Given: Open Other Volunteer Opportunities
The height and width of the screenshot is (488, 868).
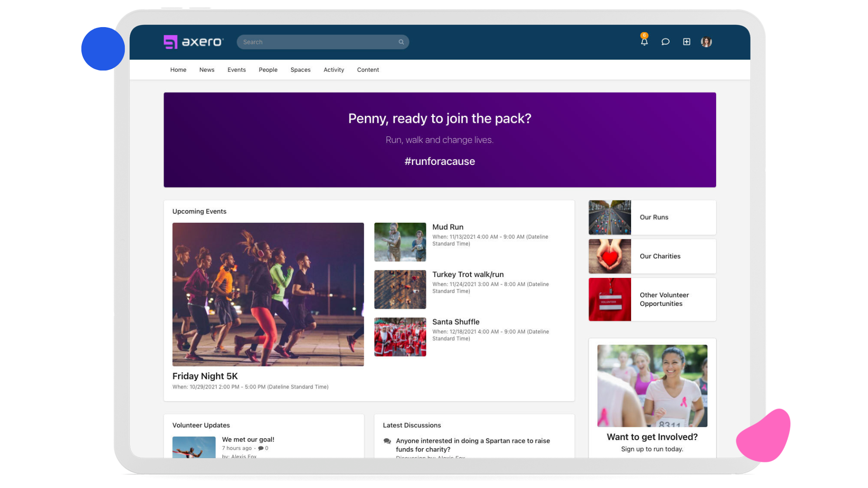Looking at the screenshot, I should [664, 299].
